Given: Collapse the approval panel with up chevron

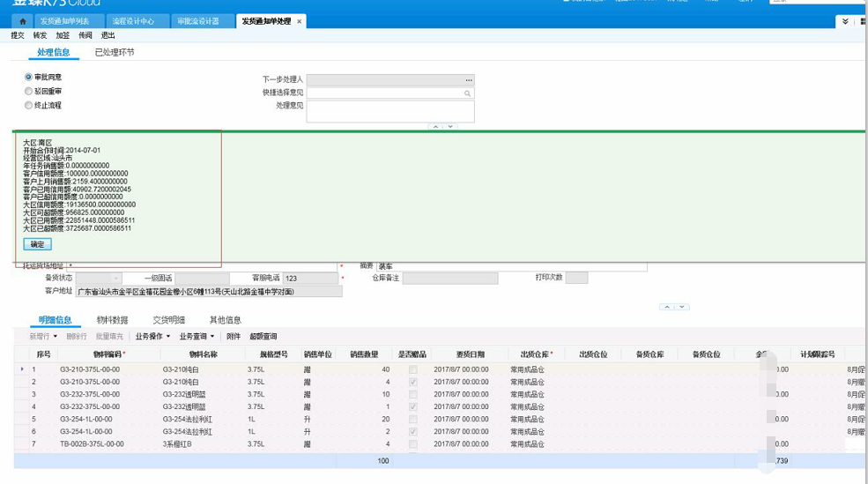Looking at the screenshot, I should [434, 127].
